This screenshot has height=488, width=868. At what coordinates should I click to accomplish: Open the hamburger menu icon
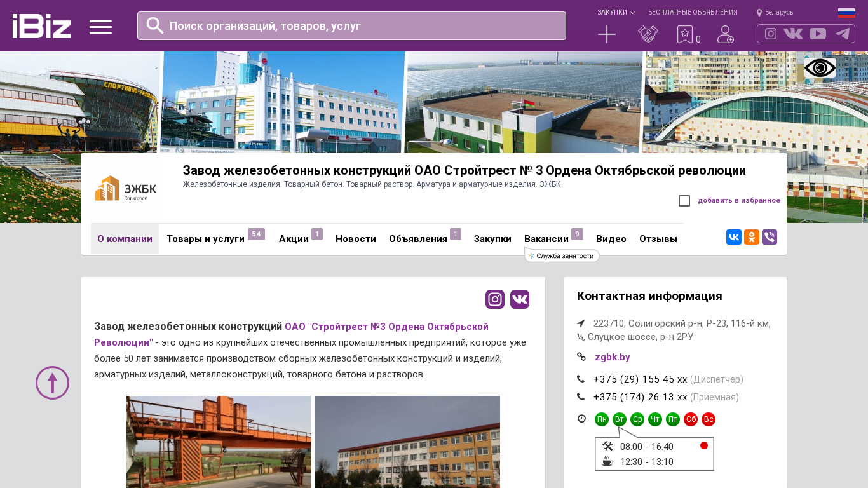(x=100, y=27)
